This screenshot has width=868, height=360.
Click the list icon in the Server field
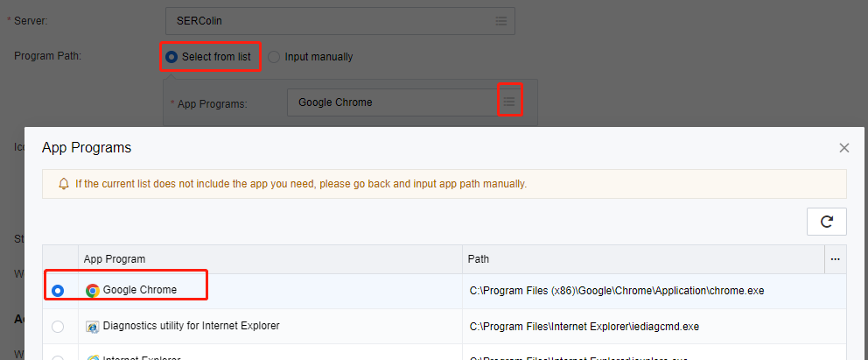tap(500, 20)
